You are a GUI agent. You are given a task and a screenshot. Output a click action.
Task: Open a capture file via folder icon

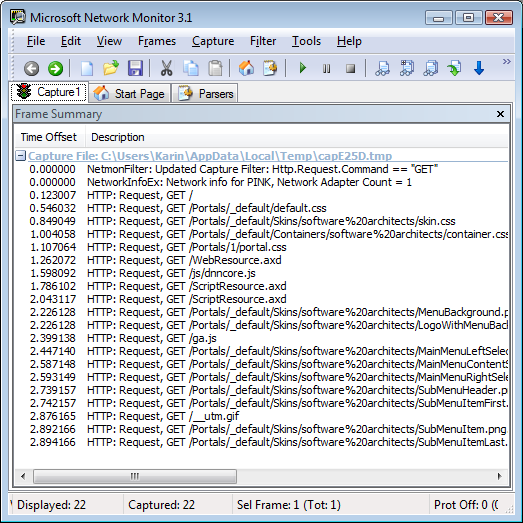tap(111, 68)
